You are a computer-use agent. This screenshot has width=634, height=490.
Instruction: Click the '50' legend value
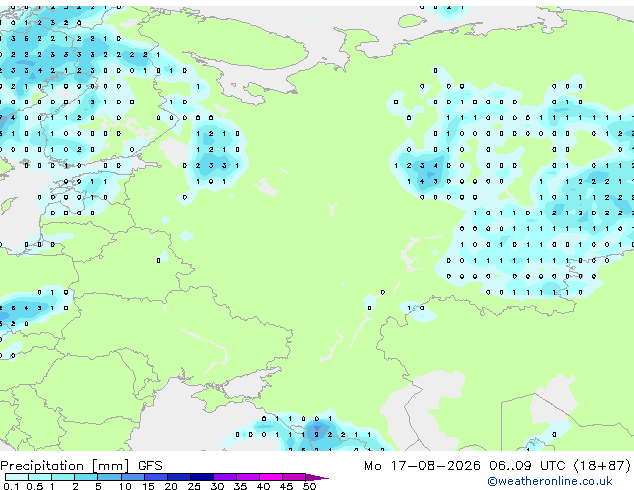pos(309,486)
